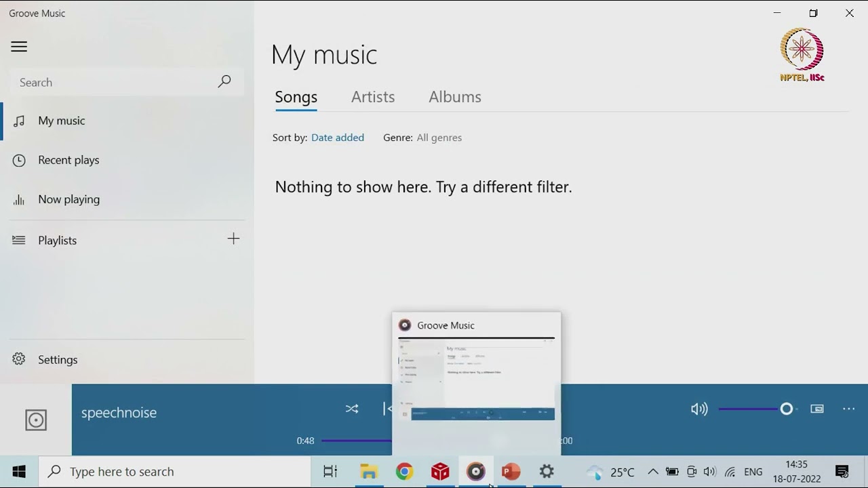Click the Search input field

click(112, 83)
